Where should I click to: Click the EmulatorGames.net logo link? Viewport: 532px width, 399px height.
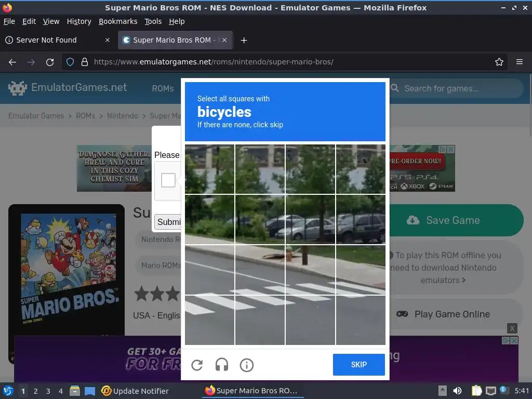point(68,87)
